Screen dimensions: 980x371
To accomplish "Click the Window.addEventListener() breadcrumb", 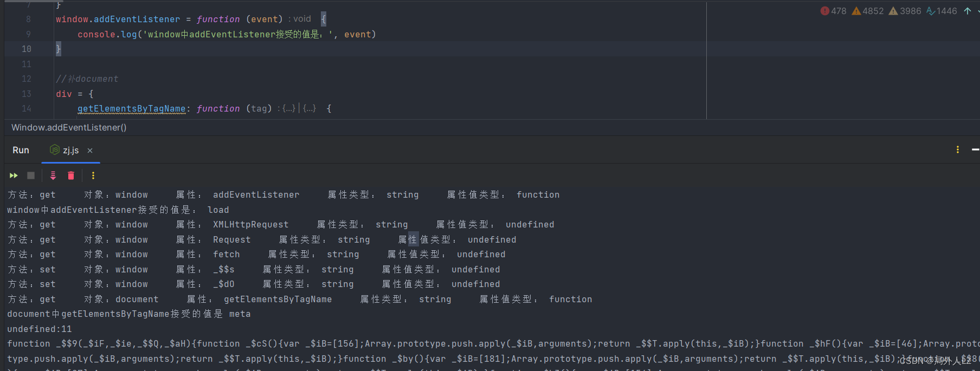I will click(69, 127).
